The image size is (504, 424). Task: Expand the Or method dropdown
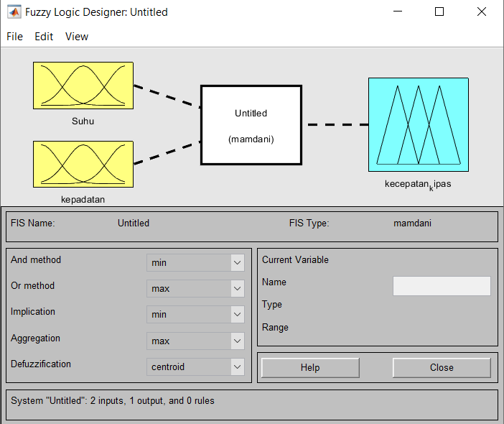tap(195, 289)
